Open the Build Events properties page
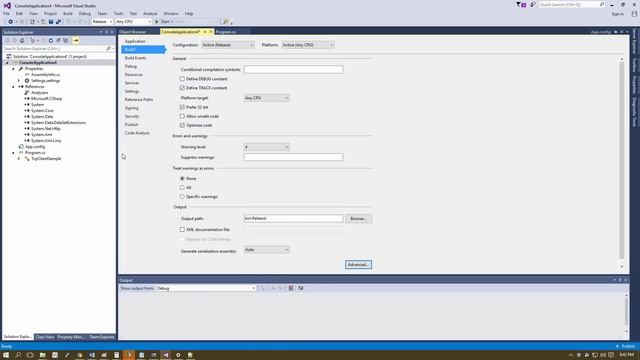The image size is (640, 360). (x=136, y=58)
